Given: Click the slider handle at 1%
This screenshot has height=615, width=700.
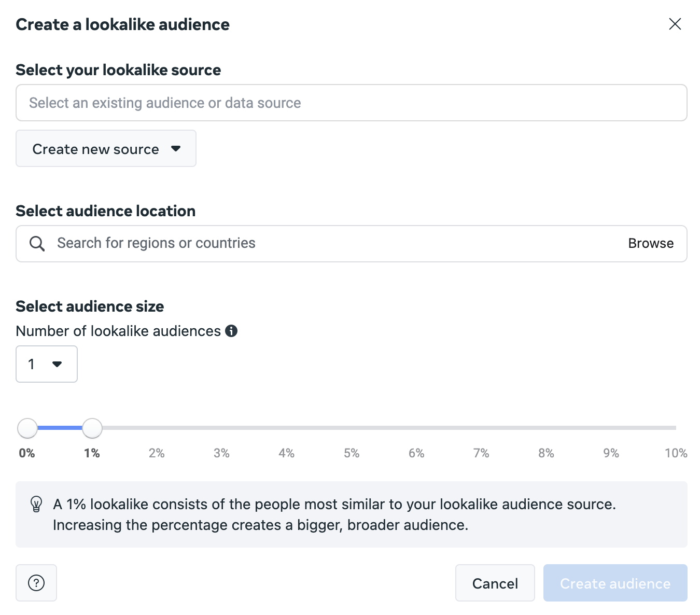Looking at the screenshot, I should (x=92, y=428).
